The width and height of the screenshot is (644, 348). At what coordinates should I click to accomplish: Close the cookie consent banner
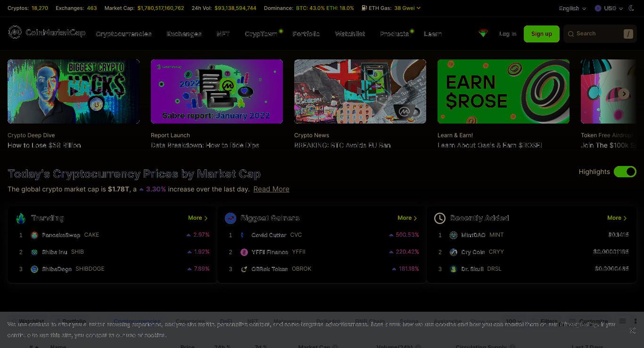coord(632,331)
